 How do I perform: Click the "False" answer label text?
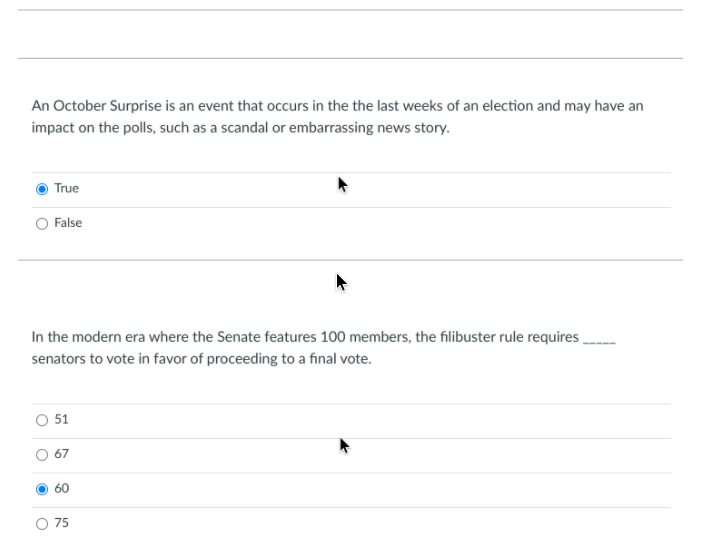68,223
